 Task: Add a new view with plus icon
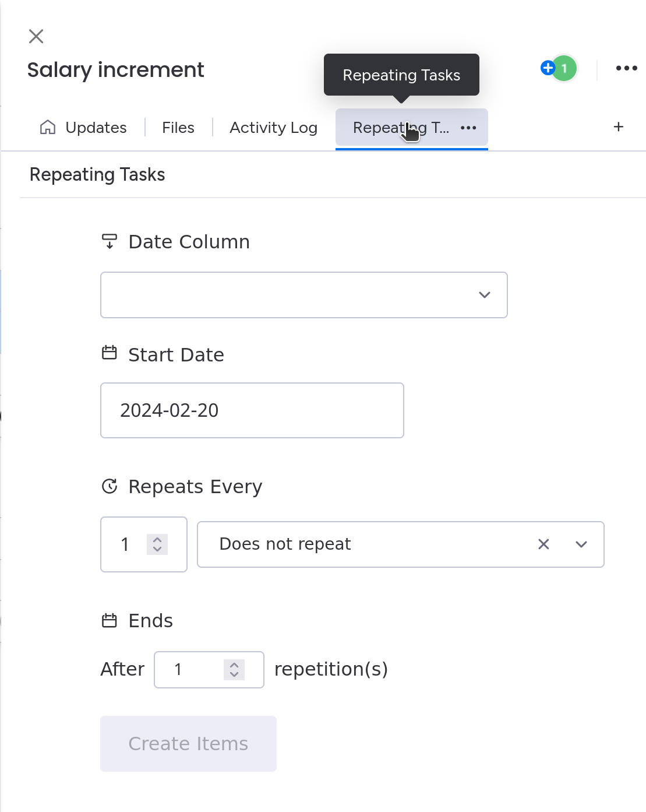pos(619,126)
